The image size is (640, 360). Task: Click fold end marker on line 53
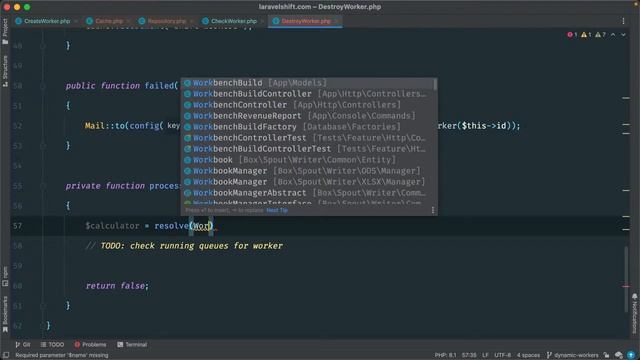tap(42, 146)
